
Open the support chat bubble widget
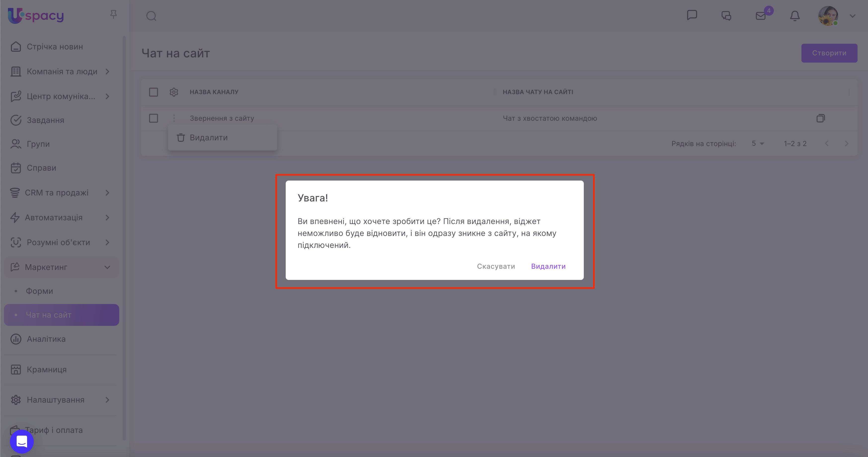(x=22, y=441)
